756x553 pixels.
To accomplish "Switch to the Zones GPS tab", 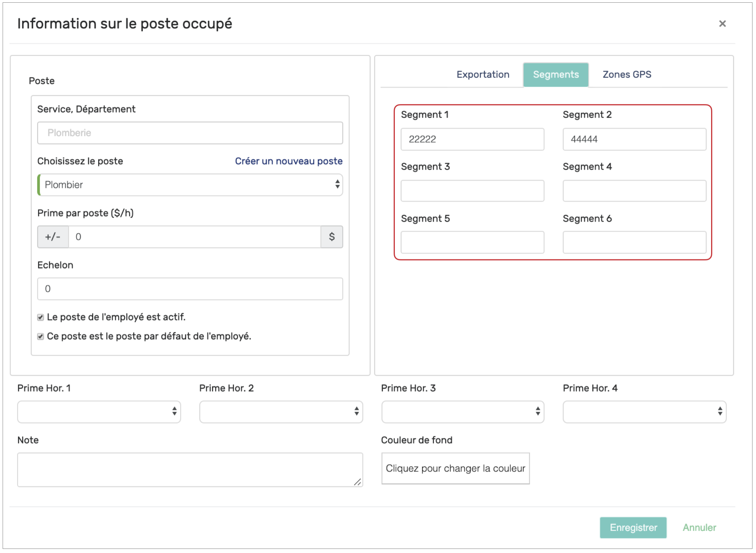I will [x=627, y=74].
